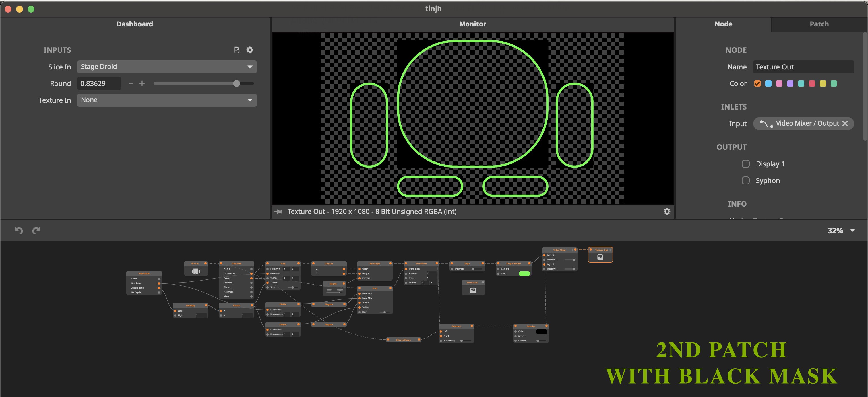
Task: Remove Video Mixer / Output inlet connection
Action: tap(845, 124)
